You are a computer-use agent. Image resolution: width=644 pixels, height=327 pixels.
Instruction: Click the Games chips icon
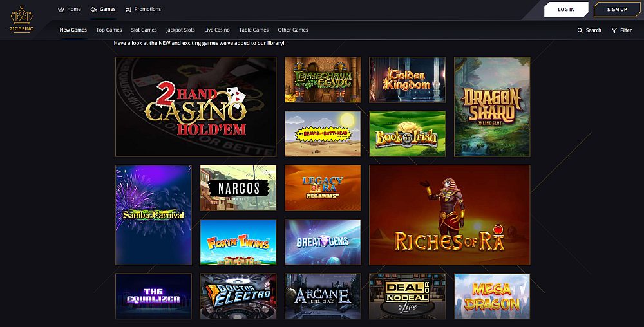pyautogui.click(x=93, y=10)
